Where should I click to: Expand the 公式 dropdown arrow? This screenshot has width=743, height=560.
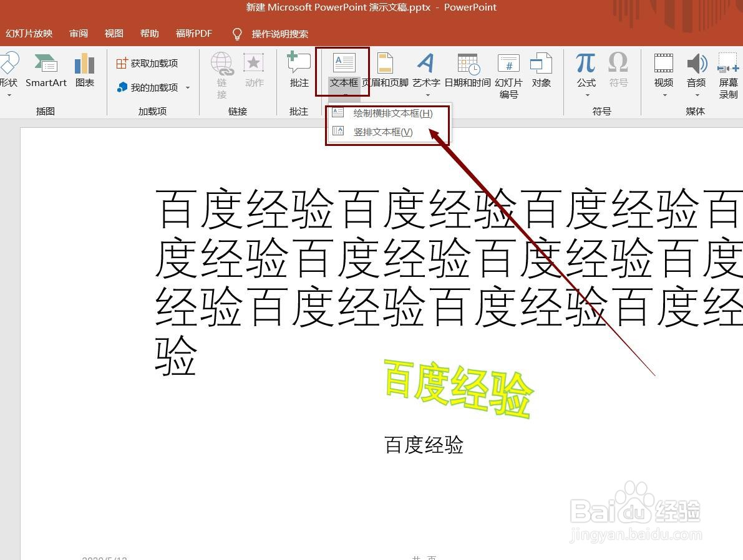pos(587,95)
